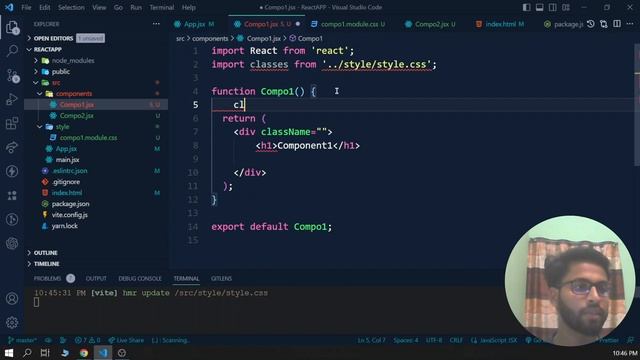
Task: Open the Search view in activity bar
Action: 12,51
